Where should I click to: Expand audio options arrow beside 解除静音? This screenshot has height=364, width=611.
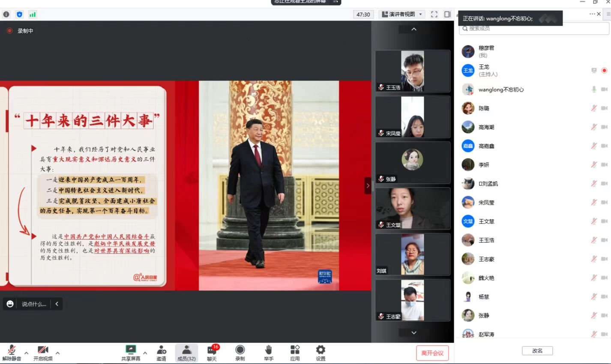click(27, 353)
